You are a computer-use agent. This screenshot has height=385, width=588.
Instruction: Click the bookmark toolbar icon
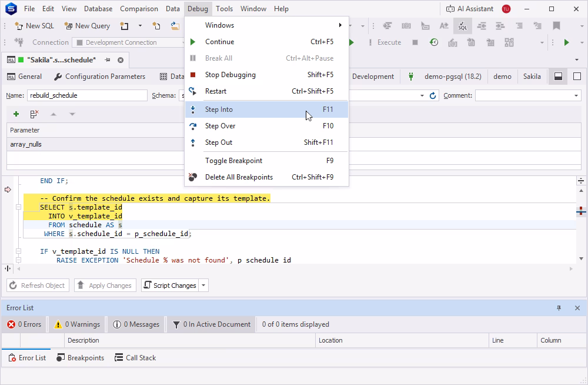point(556,26)
